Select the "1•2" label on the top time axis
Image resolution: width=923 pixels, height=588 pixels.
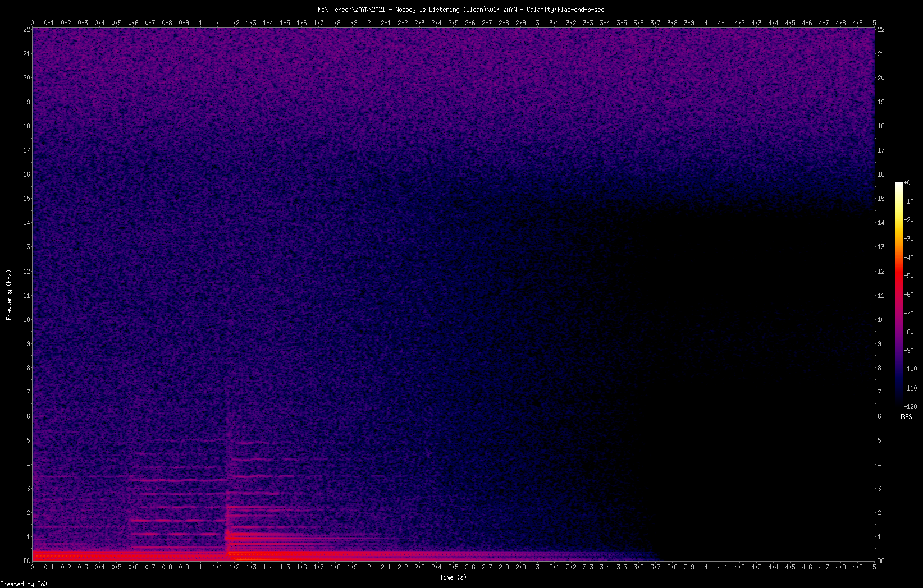(234, 23)
